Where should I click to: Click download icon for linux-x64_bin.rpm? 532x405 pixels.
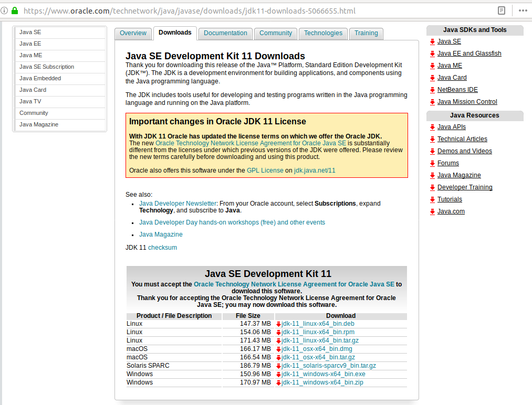click(278, 333)
